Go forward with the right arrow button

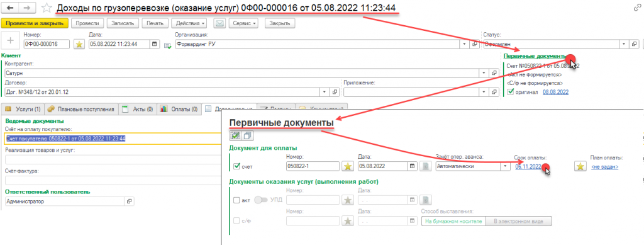tap(27, 8)
